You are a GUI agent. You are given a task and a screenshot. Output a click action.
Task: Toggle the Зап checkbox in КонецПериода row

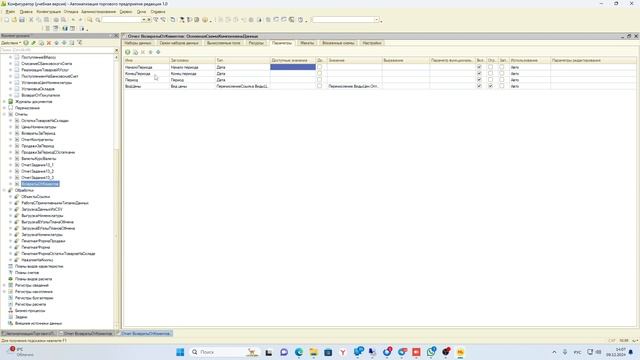(x=502, y=73)
